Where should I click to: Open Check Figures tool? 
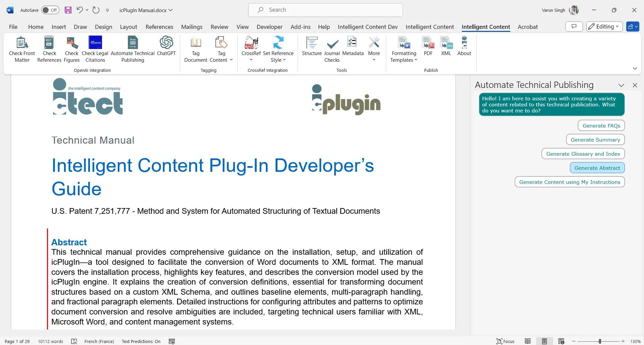tap(71, 49)
